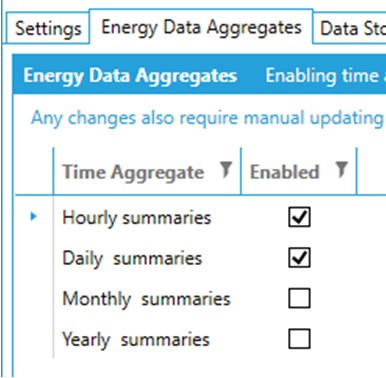The height and width of the screenshot is (378, 386).
Task: Click the Enabling time description text
Action: click(326, 75)
